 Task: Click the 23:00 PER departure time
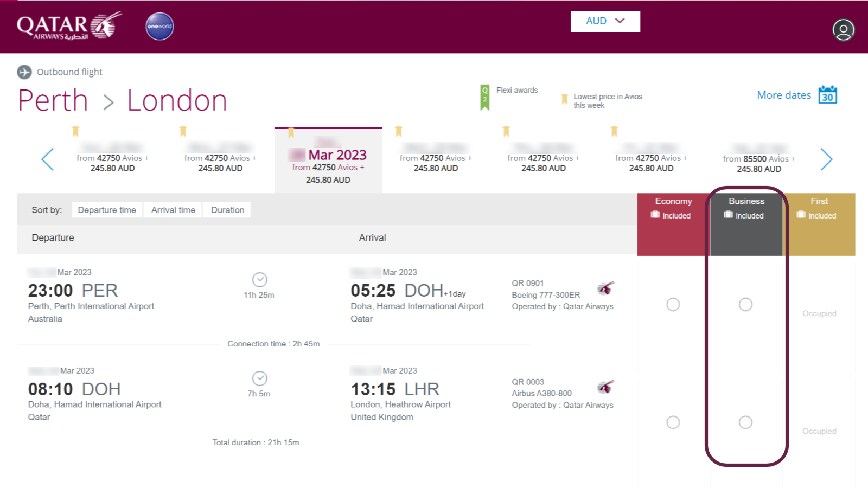point(73,291)
